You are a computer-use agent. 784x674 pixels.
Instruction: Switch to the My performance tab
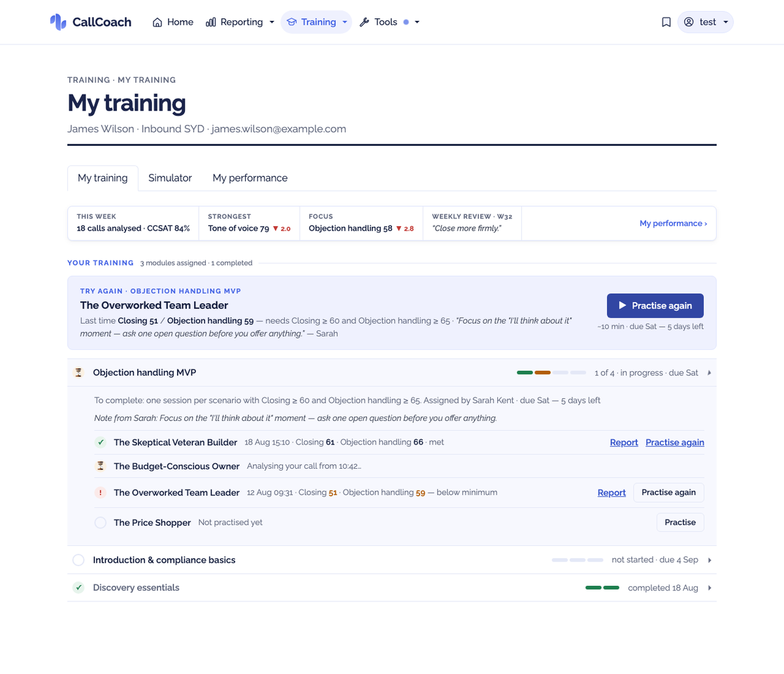point(250,178)
